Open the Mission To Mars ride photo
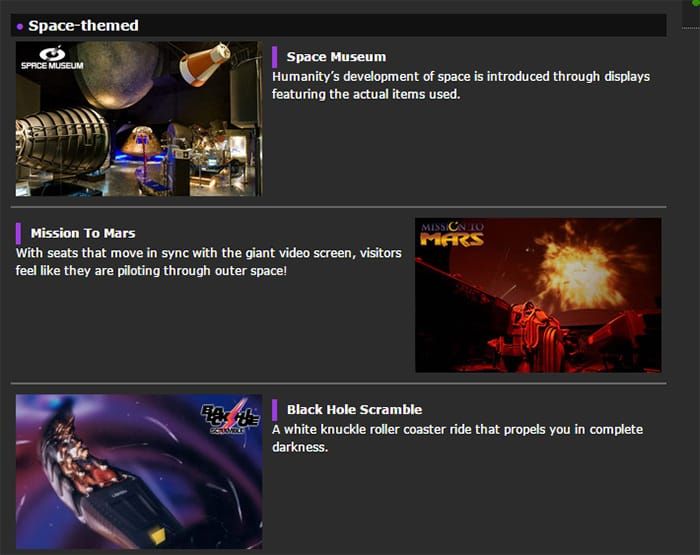Screen dimensions: 700x555 [x=538, y=295]
